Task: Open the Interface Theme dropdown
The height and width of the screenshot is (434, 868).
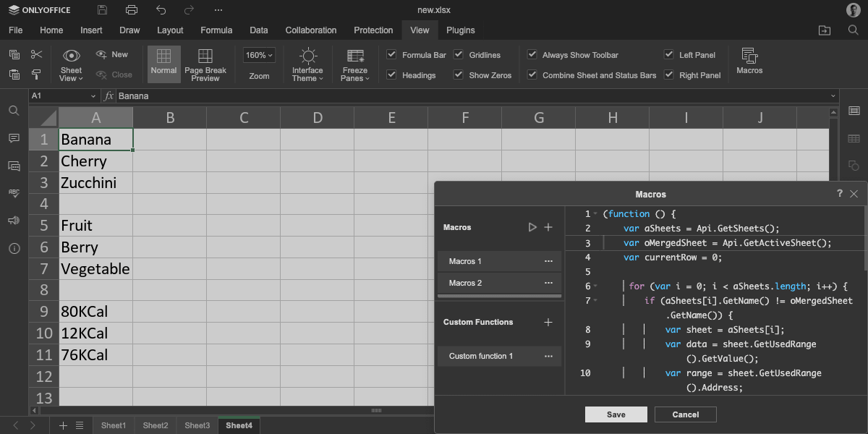Action: [307, 64]
